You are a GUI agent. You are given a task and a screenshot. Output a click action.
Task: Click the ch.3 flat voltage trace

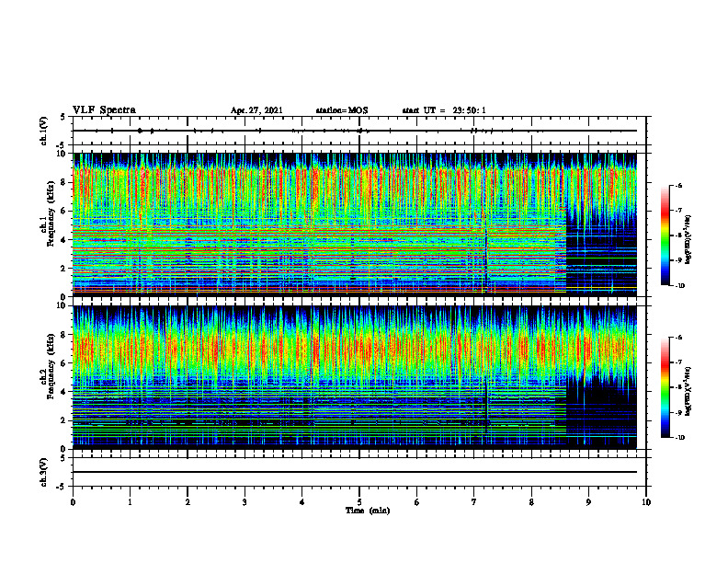click(x=355, y=472)
